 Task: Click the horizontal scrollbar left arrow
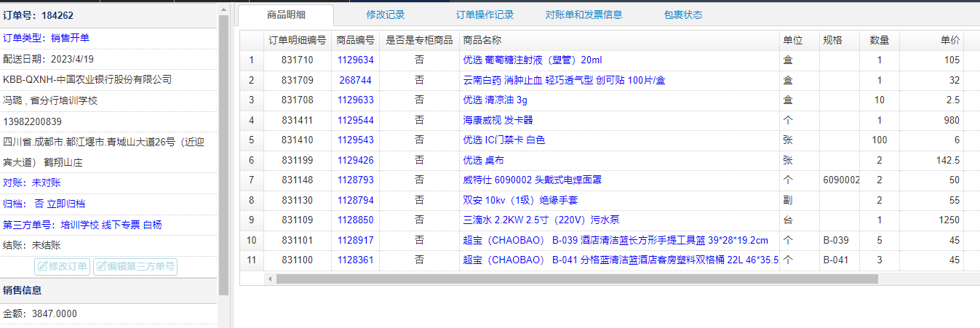270,279
